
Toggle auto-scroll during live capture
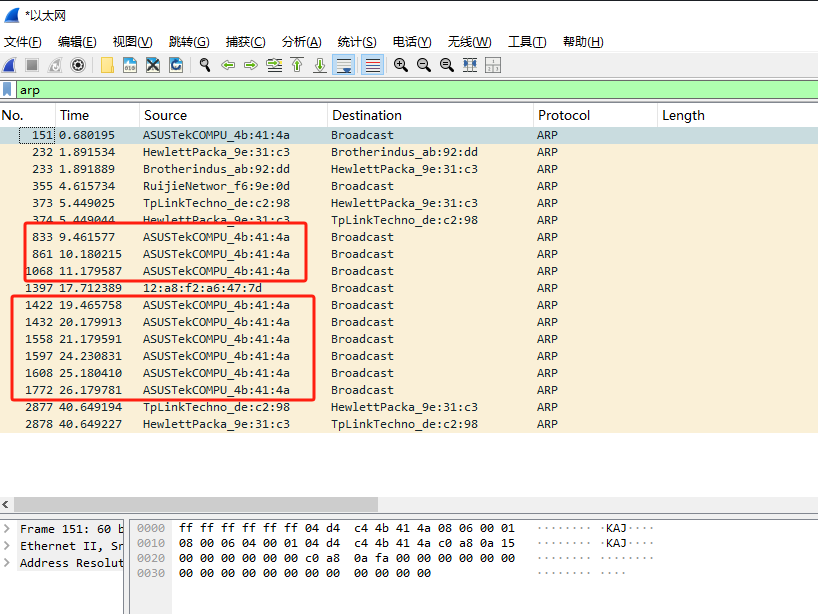pyautogui.click(x=344, y=65)
